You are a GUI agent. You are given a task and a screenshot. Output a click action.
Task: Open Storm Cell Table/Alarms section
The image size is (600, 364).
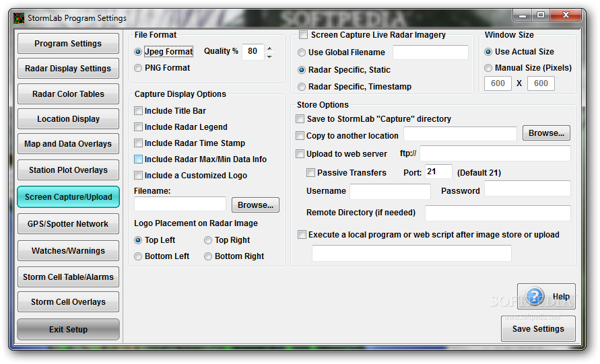[x=68, y=277]
